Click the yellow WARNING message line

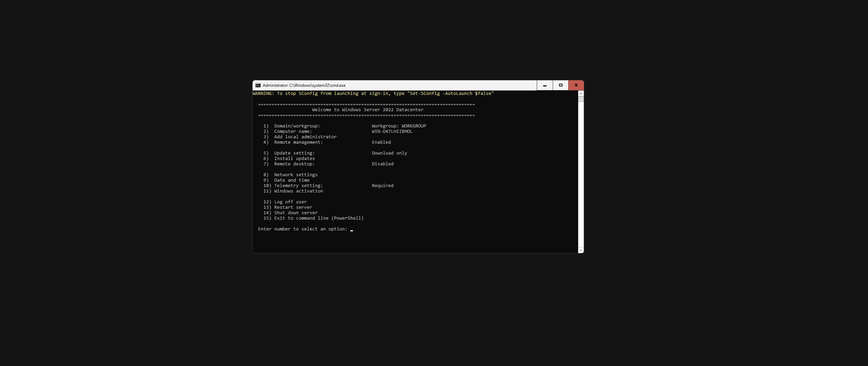coord(373,94)
